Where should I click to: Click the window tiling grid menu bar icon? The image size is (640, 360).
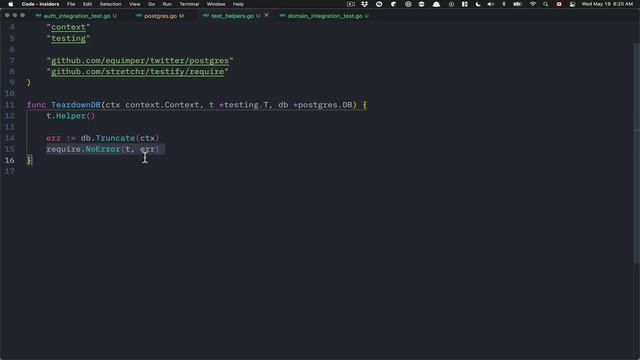pyautogui.click(x=464, y=4)
